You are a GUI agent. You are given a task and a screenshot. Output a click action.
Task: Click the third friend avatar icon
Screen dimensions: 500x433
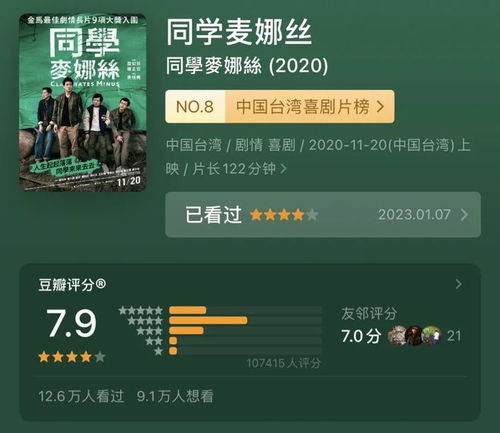point(432,336)
